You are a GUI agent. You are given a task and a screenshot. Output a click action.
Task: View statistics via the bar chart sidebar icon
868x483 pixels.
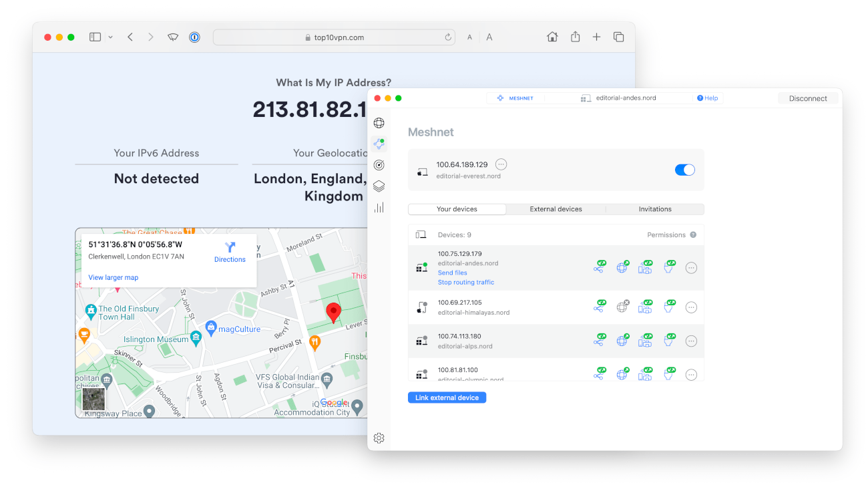pos(379,208)
